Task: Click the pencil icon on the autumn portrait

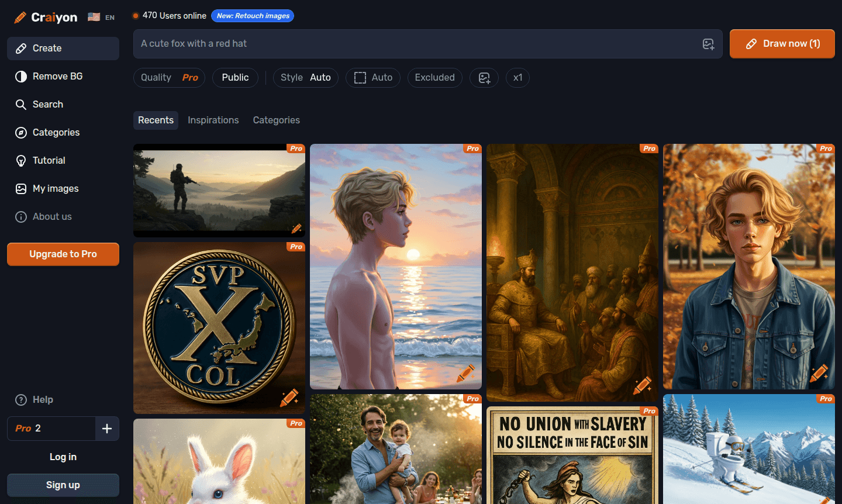Action: 819,373
